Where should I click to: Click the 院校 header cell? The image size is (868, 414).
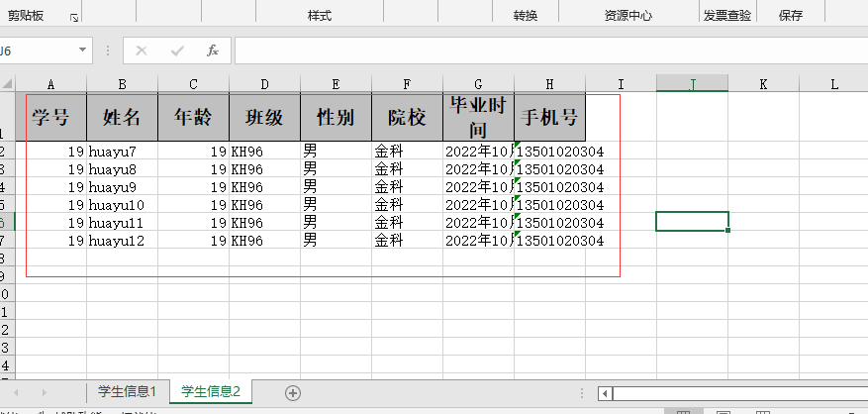[x=407, y=117]
